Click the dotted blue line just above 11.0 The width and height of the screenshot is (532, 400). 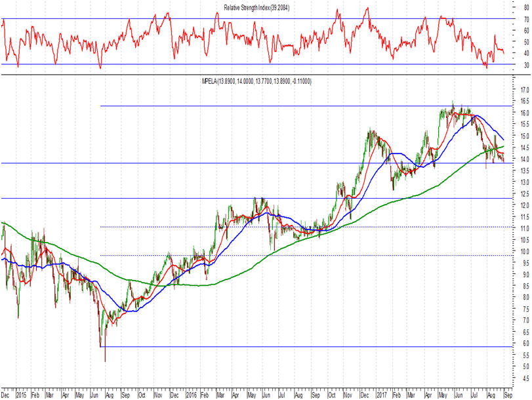tap(306, 227)
